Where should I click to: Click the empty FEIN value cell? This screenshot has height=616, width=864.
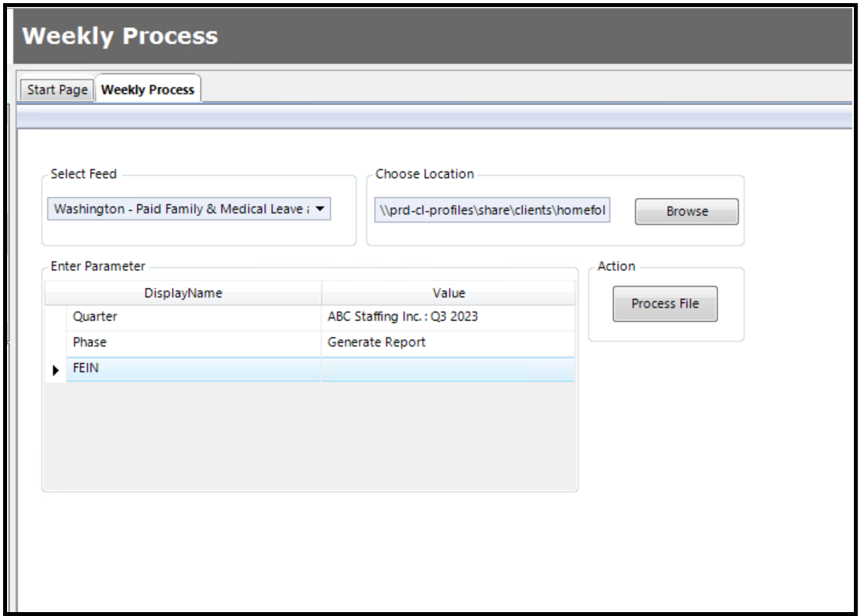point(448,368)
